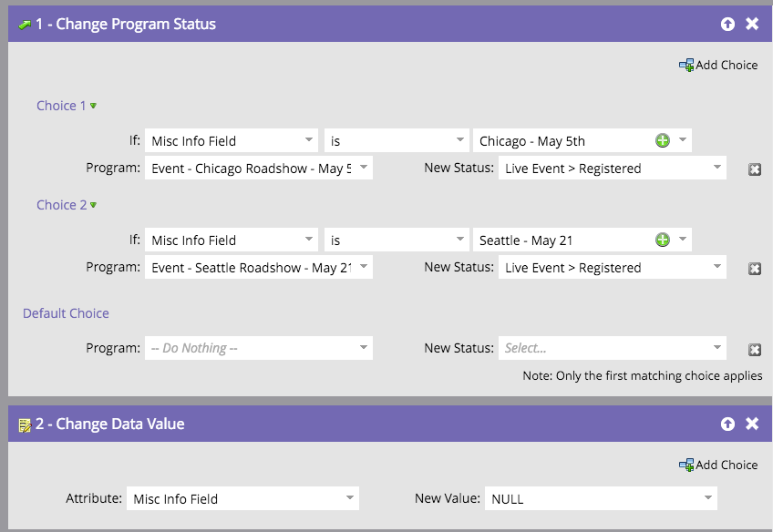
Task: Open the Event - Chicago Roadshow Program dropdown
Action: (x=258, y=168)
